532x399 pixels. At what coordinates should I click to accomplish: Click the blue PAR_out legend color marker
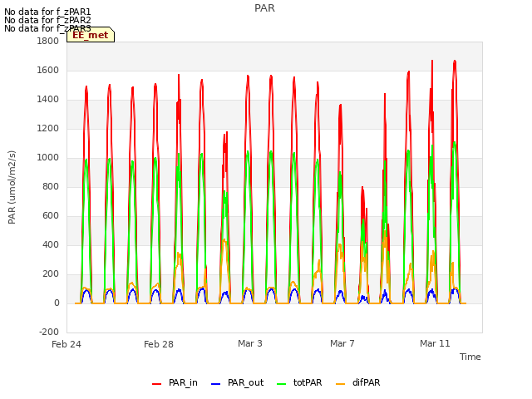coord(215,384)
